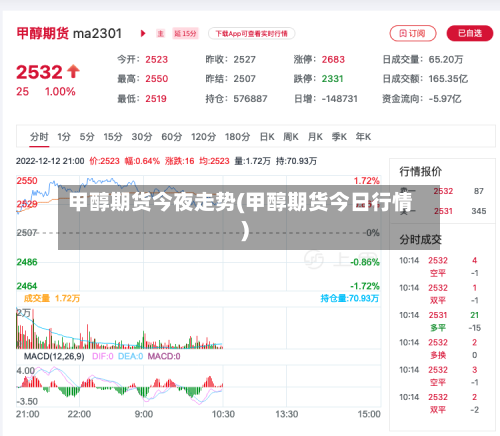Click the 主 main-contract badge

click(161, 33)
